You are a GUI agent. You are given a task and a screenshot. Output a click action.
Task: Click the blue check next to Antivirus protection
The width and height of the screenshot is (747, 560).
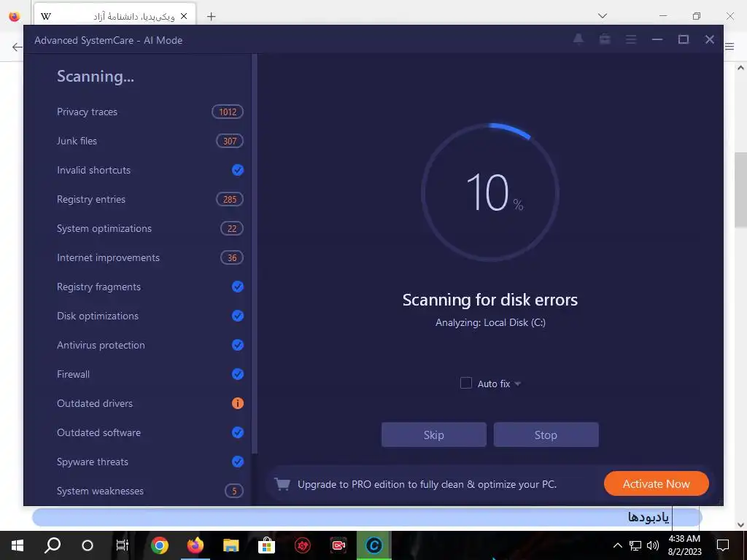tap(237, 345)
